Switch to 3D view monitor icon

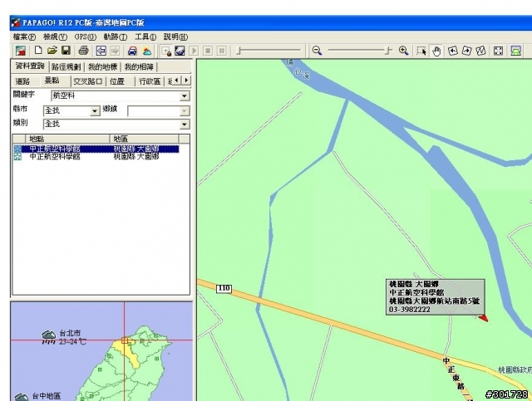tap(516, 51)
